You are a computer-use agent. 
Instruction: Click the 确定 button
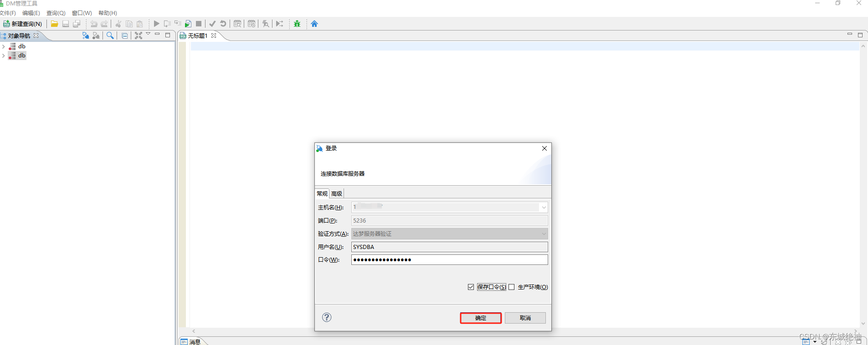[x=481, y=318]
